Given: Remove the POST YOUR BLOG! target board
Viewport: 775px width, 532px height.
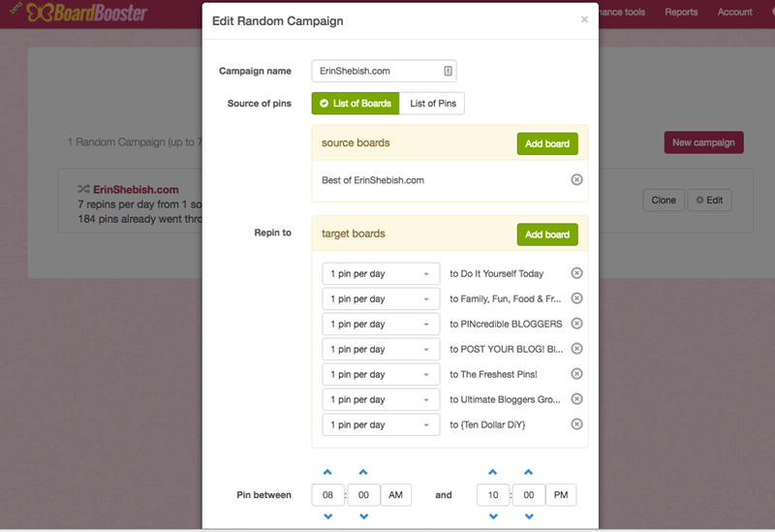Looking at the screenshot, I should (576, 349).
